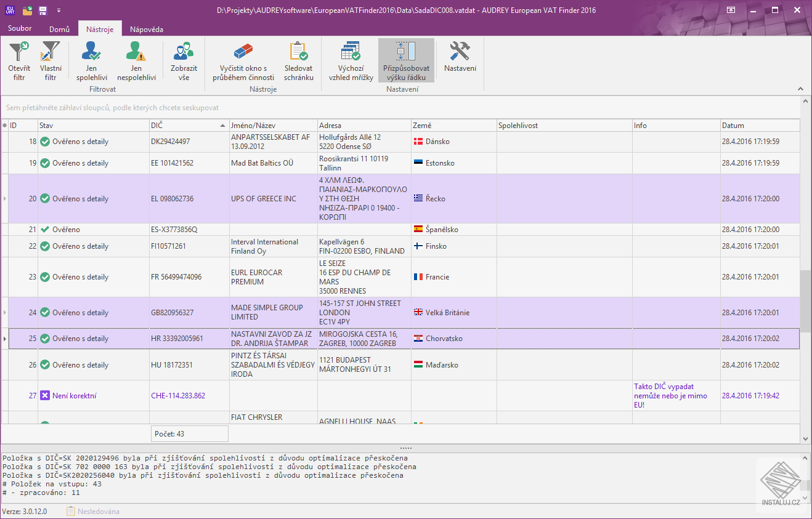Enable the Jen nespolehliví filter
Viewport: 812px width, 519px height.
[136, 60]
